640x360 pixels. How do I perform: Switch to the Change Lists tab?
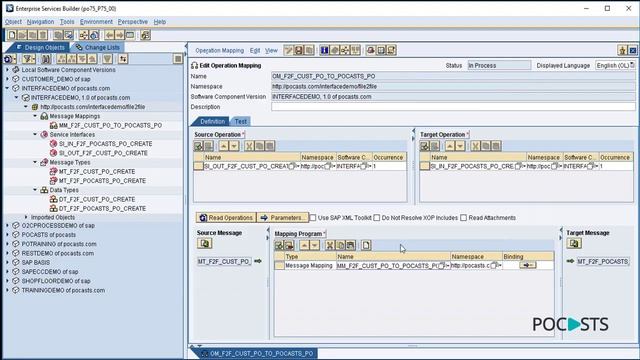98,47
